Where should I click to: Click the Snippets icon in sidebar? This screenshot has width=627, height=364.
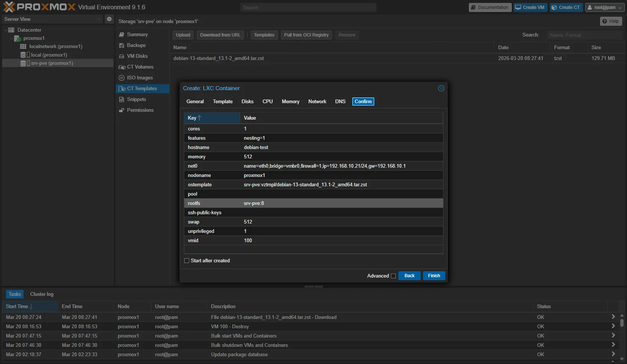(122, 99)
